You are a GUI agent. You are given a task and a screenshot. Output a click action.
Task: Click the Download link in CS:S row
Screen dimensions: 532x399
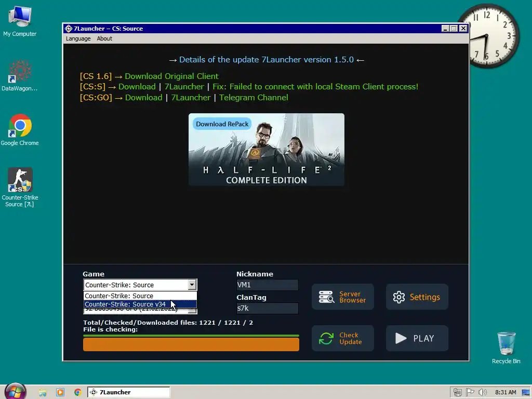point(137,87)
